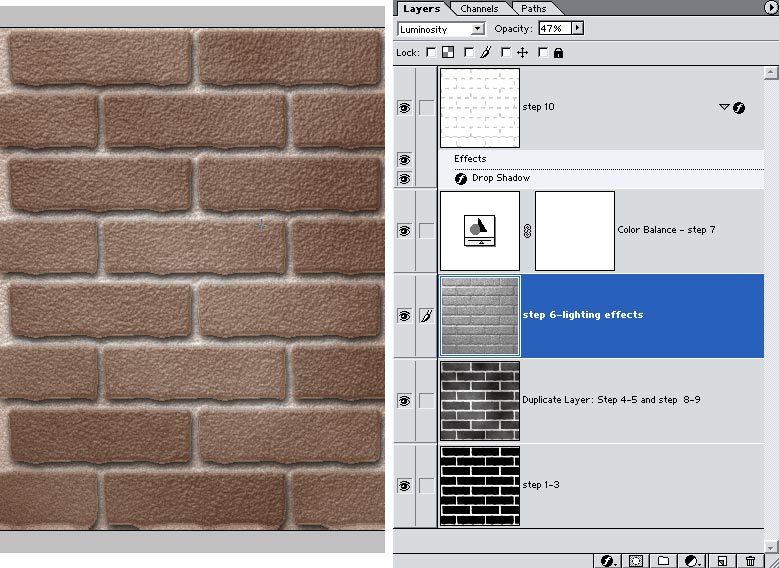Toggle link box for Color Balance layer
This screenshot has width=779, height=568.
[x=426, y=231]
